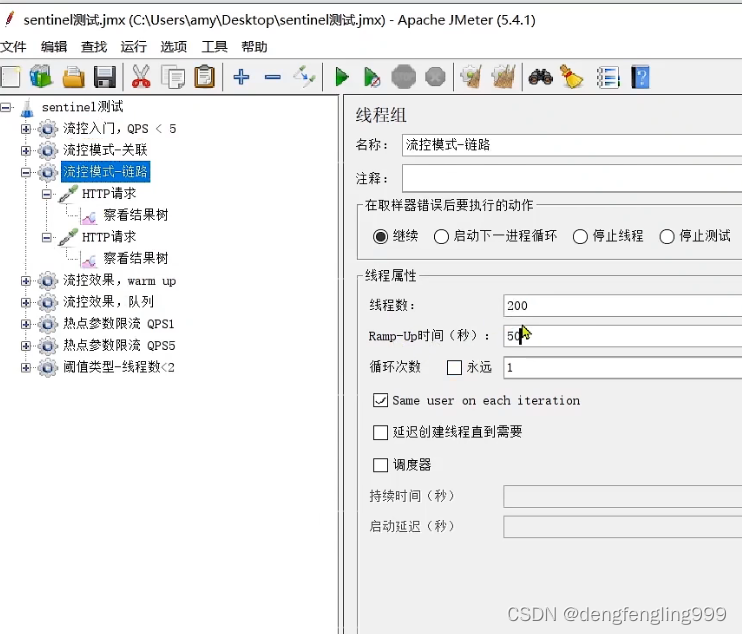Viewport: 742px width, 634px height.
Task: Click the Open file folder icon
Action: pyautogui.click(x=73, y=77)
